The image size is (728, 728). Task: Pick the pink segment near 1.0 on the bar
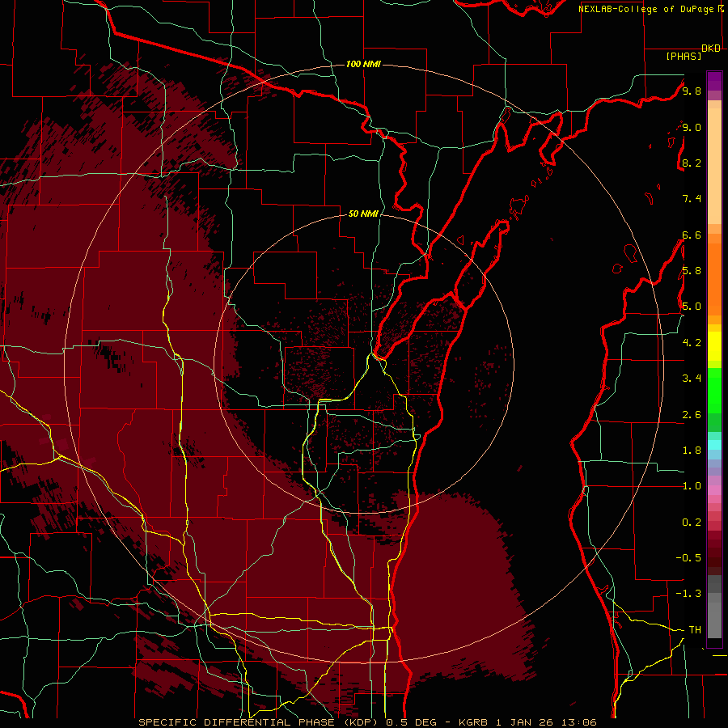(x=714, y=490)
